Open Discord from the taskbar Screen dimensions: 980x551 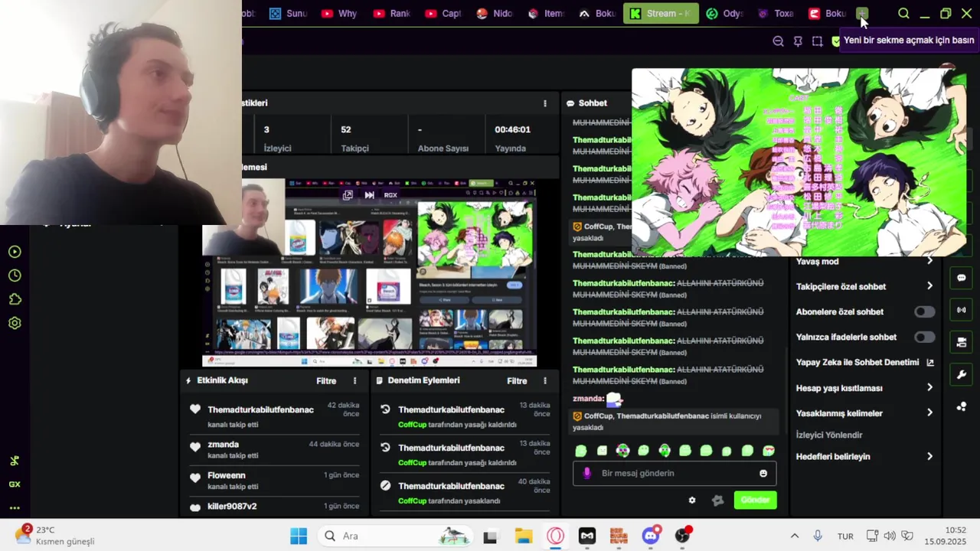[x=651, y=536]
